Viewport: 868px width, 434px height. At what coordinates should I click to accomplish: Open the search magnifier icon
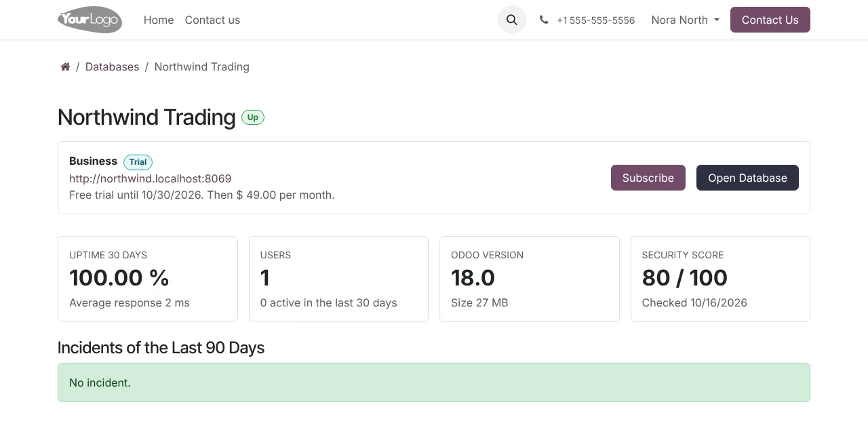tap(512, 20)
